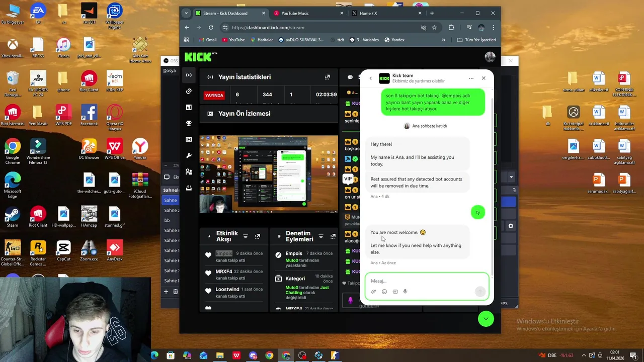
Task: Open the Chrome three-dot menu
Action: coord(493,28)
